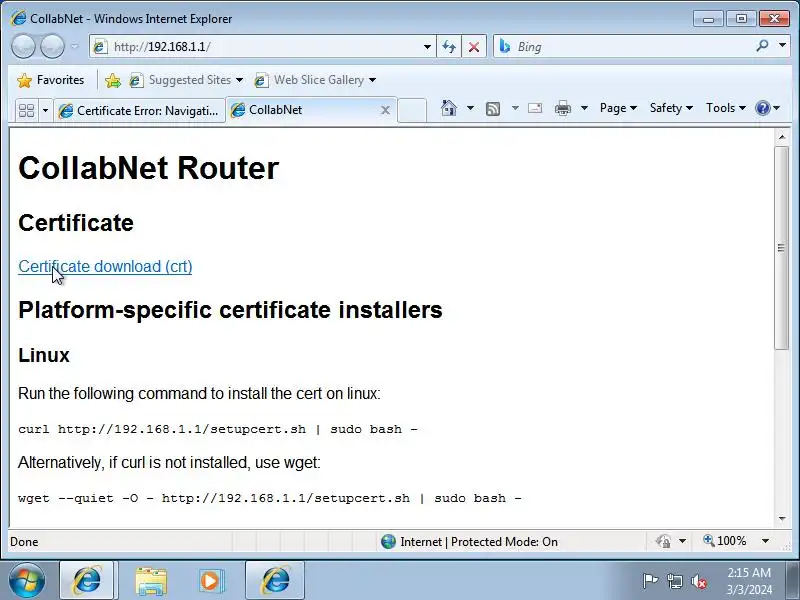
Task: Click the red Stop loading icon
Action: coord(474,47)
